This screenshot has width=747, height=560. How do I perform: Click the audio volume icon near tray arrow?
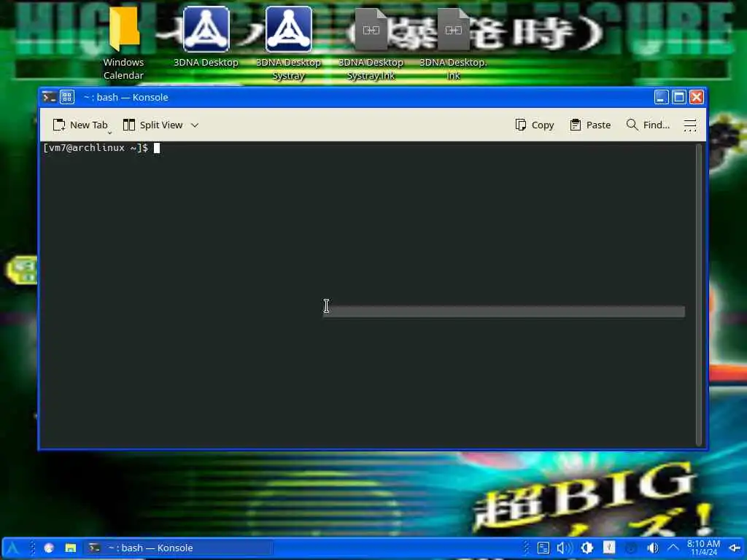tap(653, 548)
